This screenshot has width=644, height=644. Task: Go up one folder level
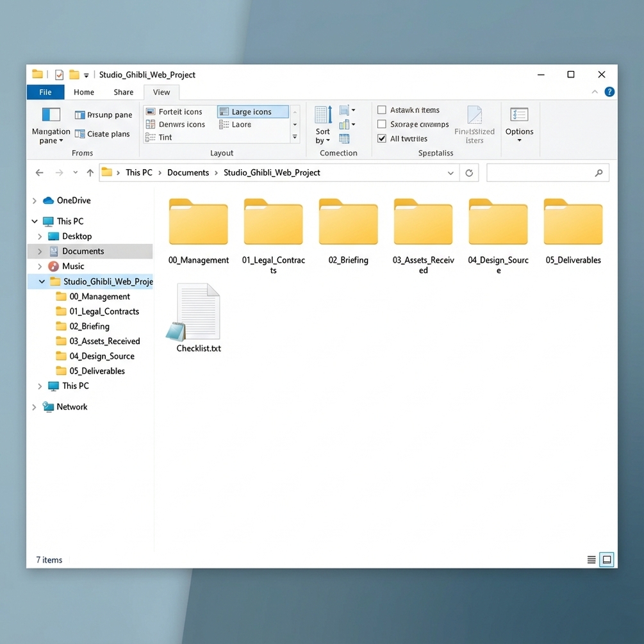coord(90,173)
